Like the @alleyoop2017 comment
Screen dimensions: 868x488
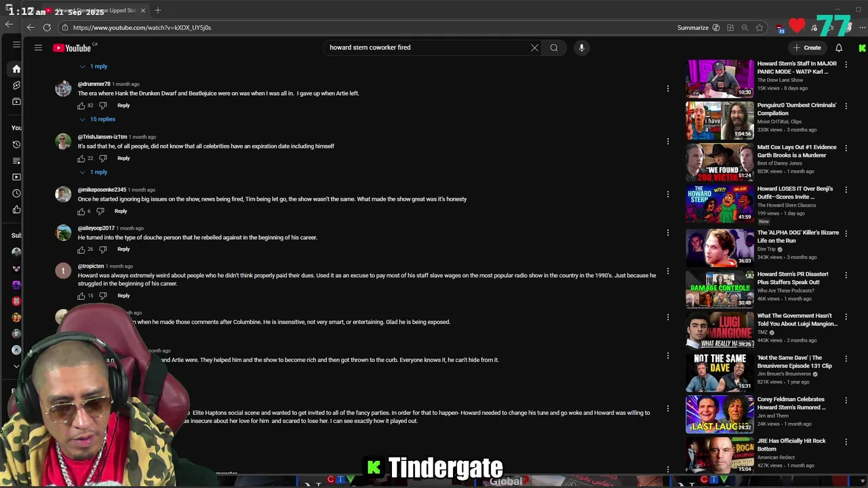point(81,249)
